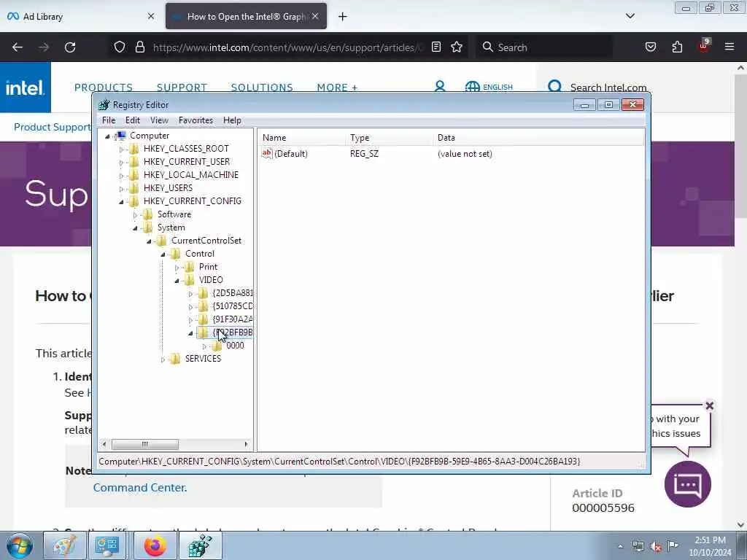Expand HKEY_USERS tree arrow
This screenshot has height=560, width=747.
122,189
